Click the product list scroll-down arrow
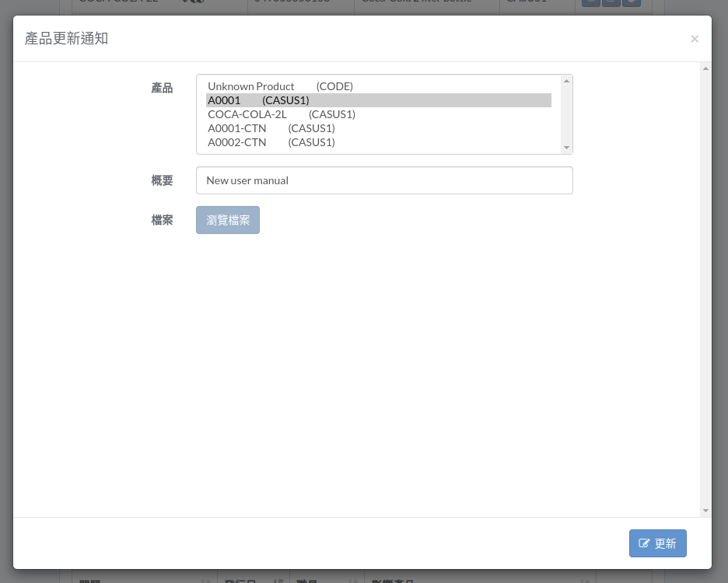The width and height of the screenshot is (728, 583). point(566,148)
